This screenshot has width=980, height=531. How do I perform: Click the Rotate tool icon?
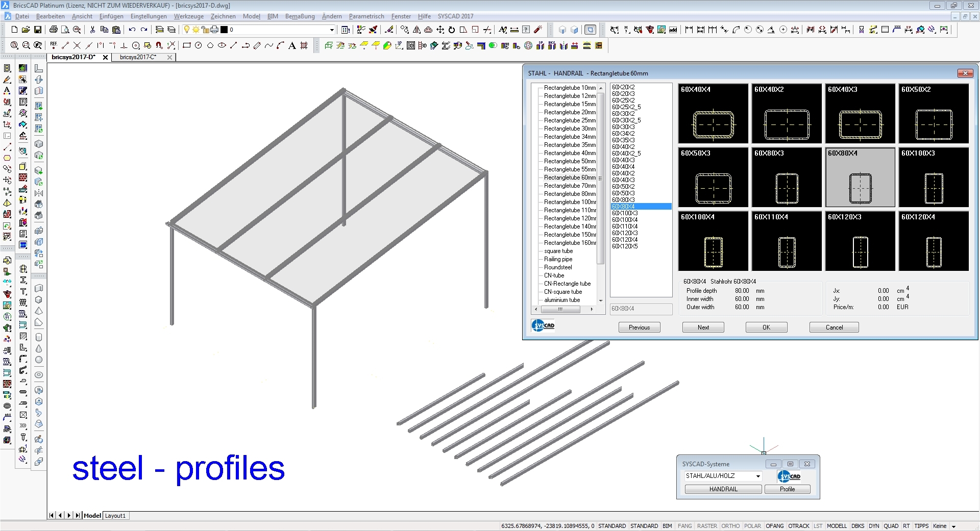click(x=452, y=30)
